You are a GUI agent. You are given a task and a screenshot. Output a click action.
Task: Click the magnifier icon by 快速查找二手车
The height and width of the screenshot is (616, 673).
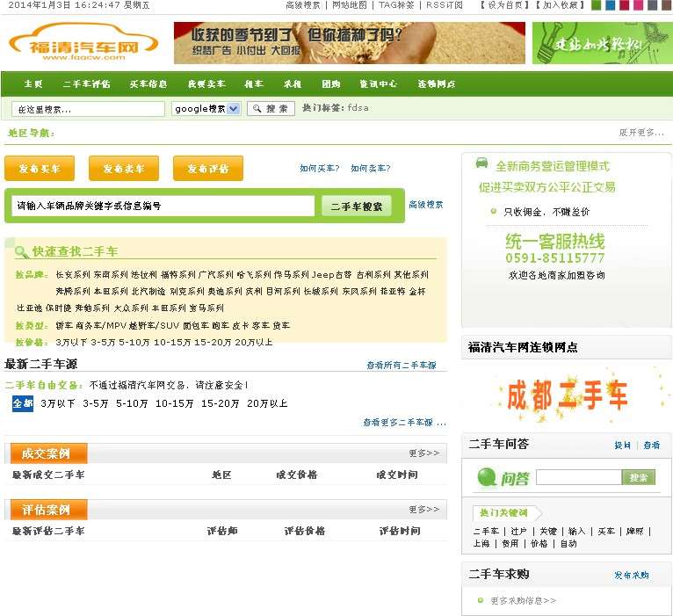point(20,251)
